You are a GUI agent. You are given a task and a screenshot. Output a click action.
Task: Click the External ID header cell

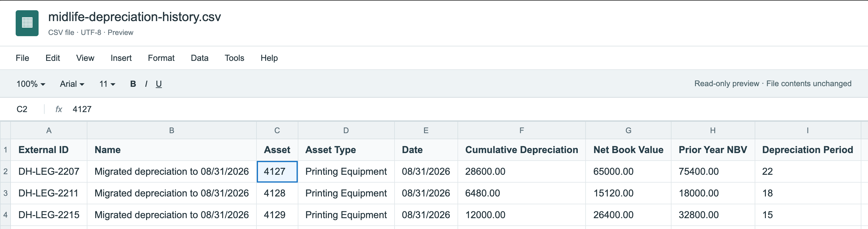(49, 150)
